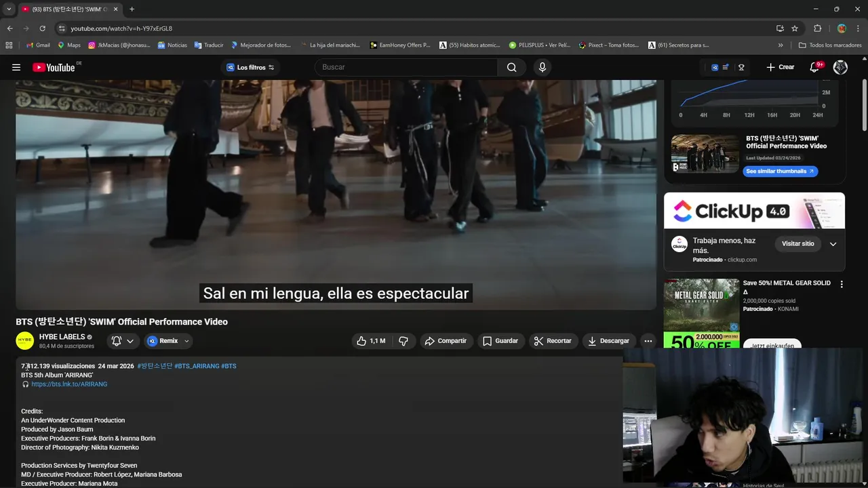Start voice search with microphone icon
The image size is (868, 488).
(542, 67)
